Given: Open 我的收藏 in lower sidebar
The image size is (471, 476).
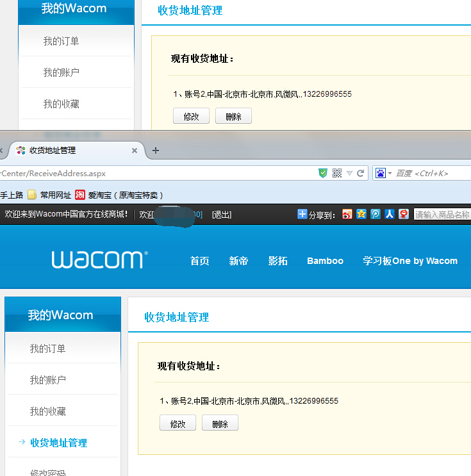Looking at the screenshot, I should 47,411.
